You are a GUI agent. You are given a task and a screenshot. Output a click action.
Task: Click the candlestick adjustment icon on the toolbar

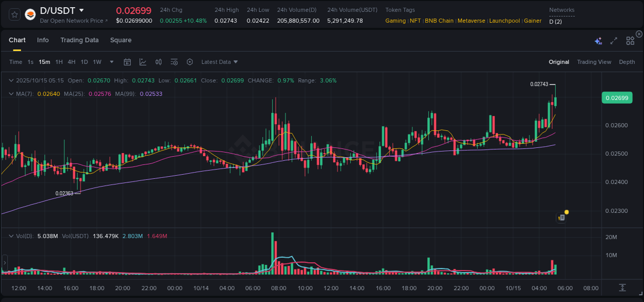click(x=158, y=62)
